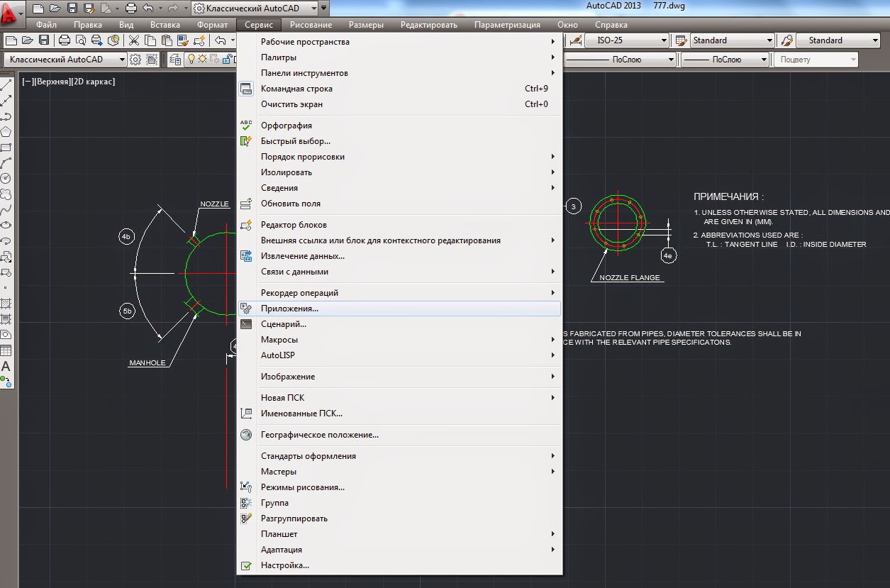
Task: Click the Redo arrow in quick access toolbar
Action: (172, 9)
